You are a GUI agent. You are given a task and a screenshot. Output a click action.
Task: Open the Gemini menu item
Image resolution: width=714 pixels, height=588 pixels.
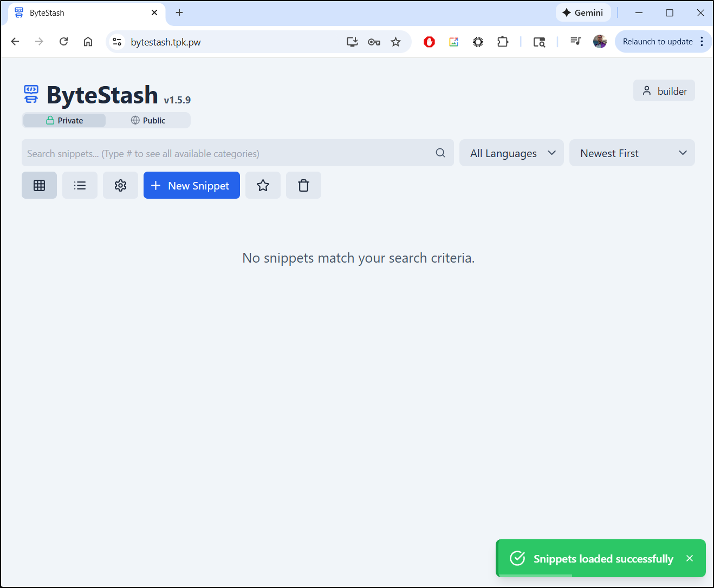[x=583, y=12]
